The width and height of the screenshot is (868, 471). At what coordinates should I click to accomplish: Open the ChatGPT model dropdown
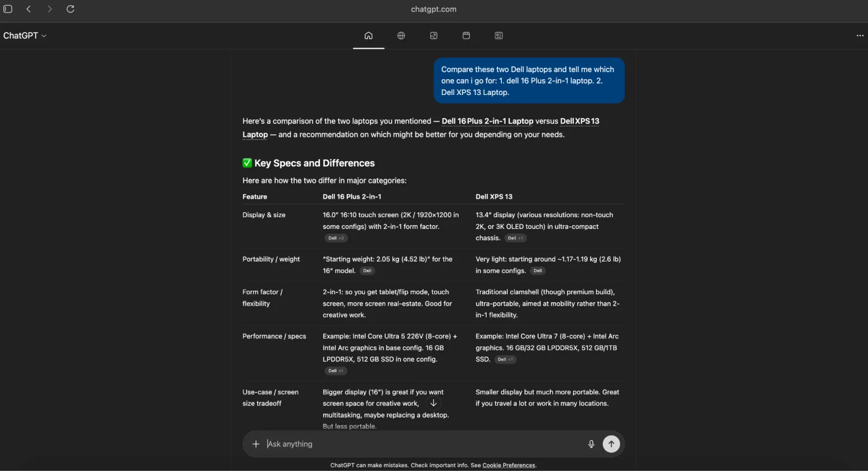(x=25, y=35)
